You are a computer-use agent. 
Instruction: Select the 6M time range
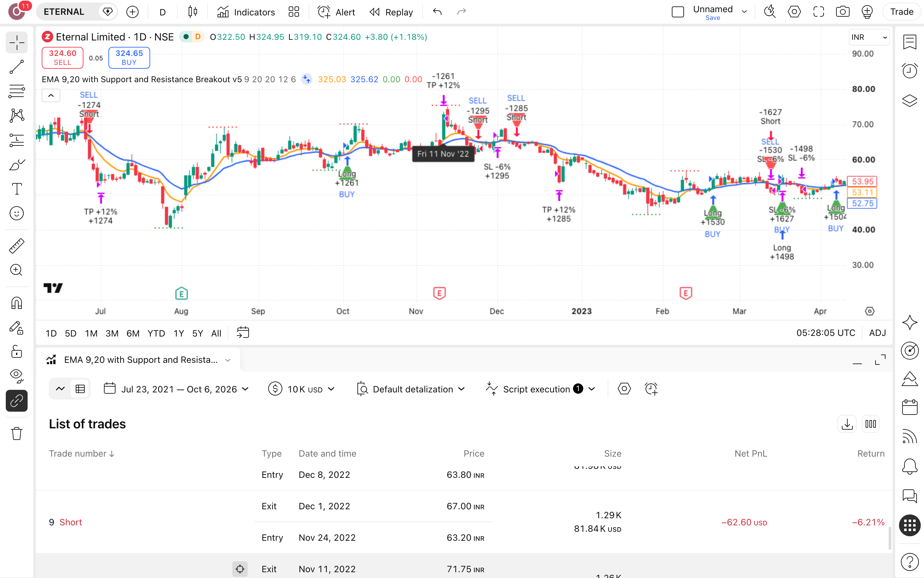[133, 333]
